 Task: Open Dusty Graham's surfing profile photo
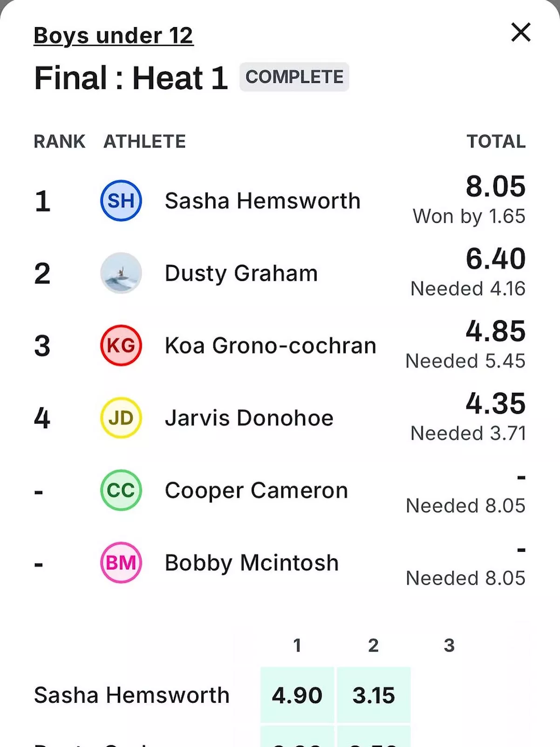click(x=121, y=273)
